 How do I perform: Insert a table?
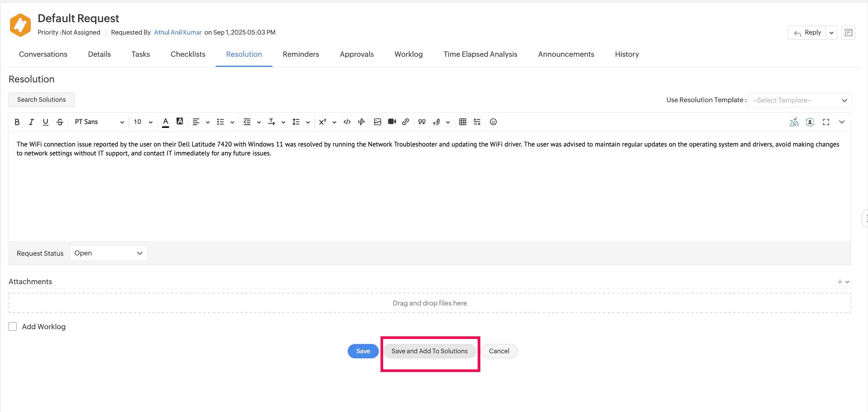pyautogui.click(x=463, y=122)
